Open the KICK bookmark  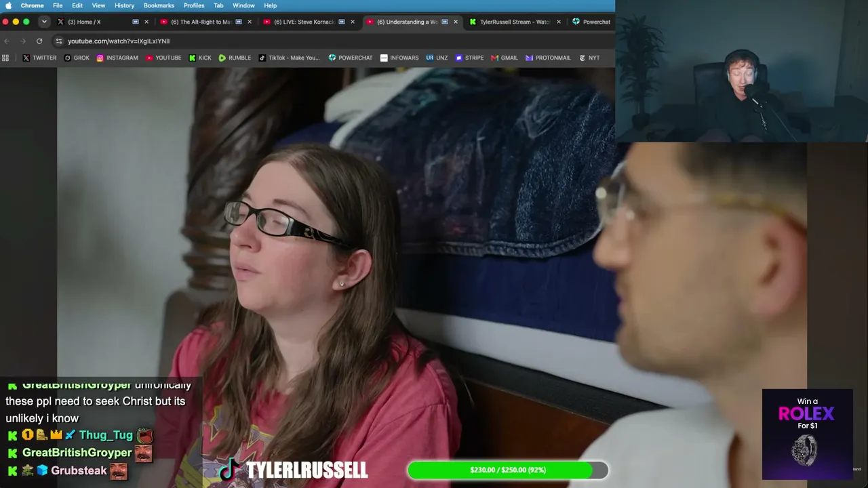coord(200,58)
